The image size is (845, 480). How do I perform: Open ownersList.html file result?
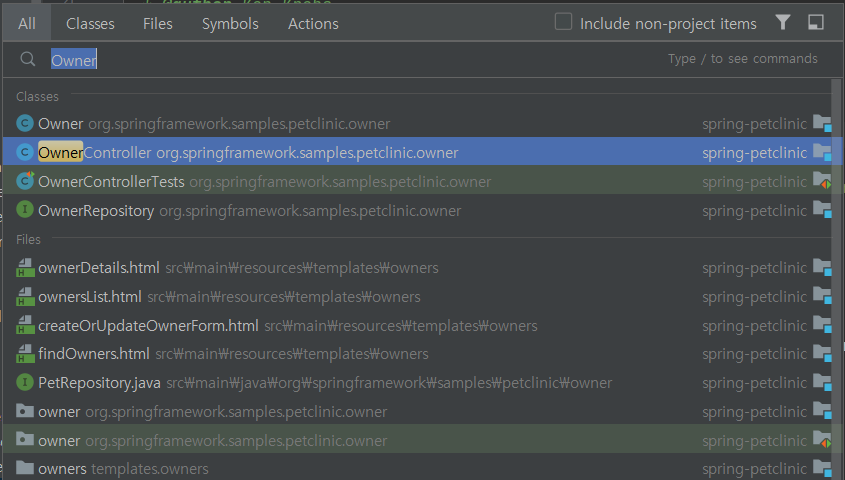click(418, 297)
